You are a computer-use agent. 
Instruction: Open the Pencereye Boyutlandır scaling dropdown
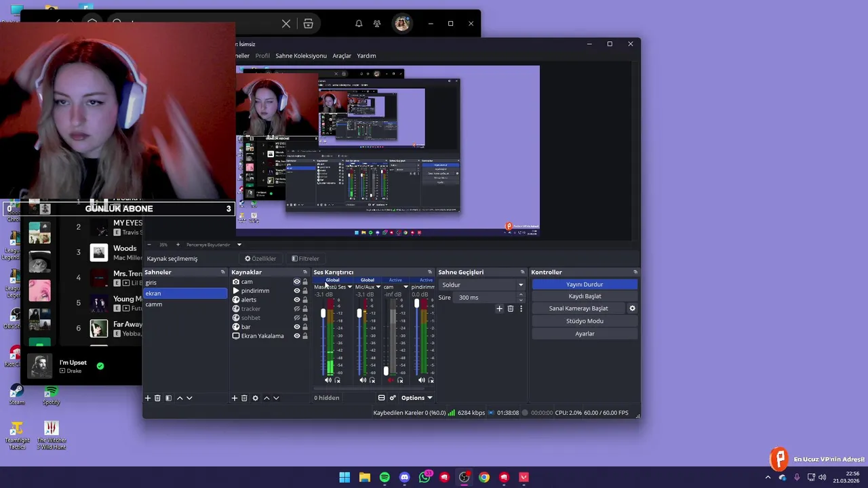[x=239, y=245]
